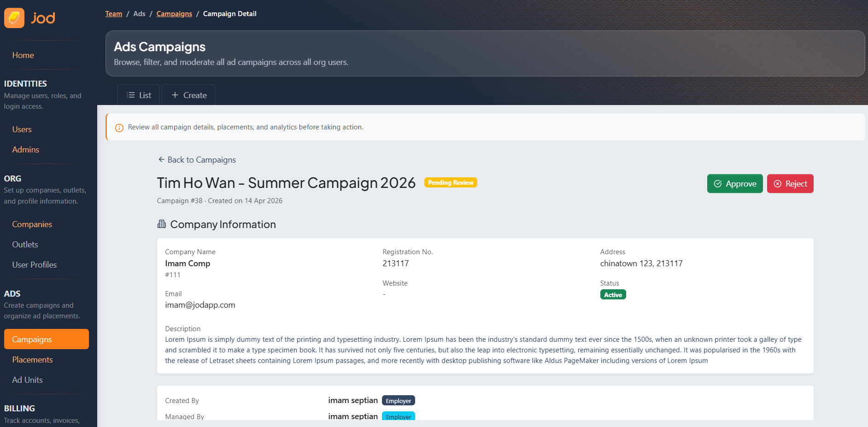Click the imam@jodapp.com email

point(200,305)
